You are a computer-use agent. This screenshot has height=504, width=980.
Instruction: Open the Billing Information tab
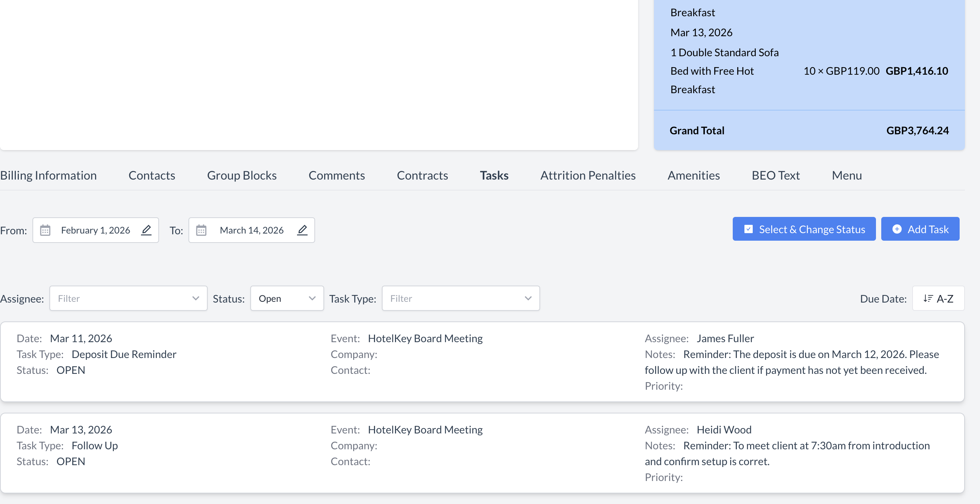[48, 175]
